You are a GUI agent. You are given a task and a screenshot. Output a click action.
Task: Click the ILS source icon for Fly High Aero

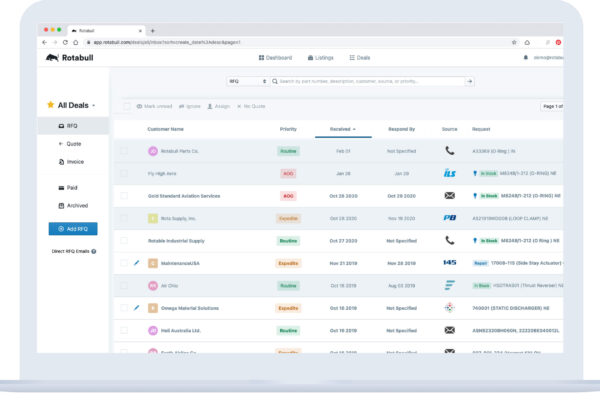(449, 173)
